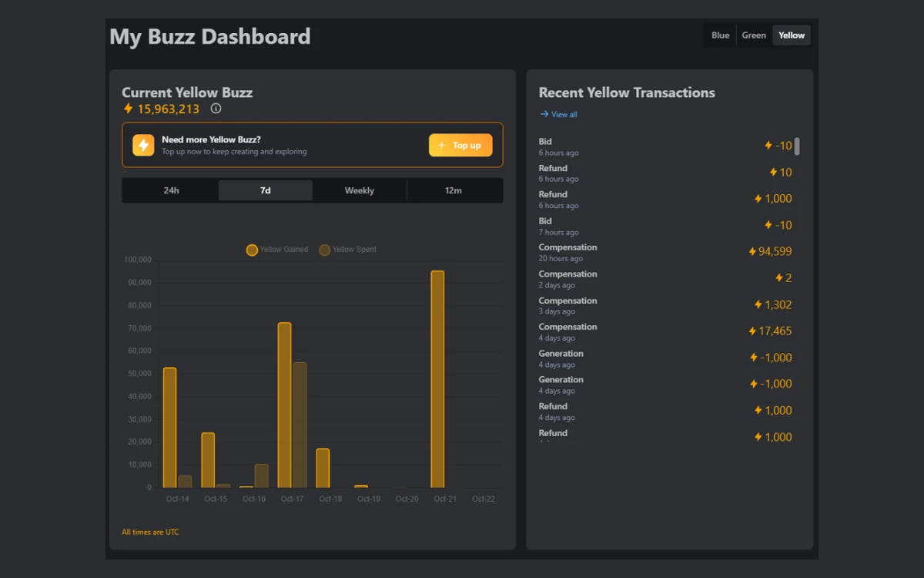The height and width of the screenshot is (578, 924).
Task: Click the Bid transaction from 7 hours ago
Action: pyautogui.click(x=666, y=226)
